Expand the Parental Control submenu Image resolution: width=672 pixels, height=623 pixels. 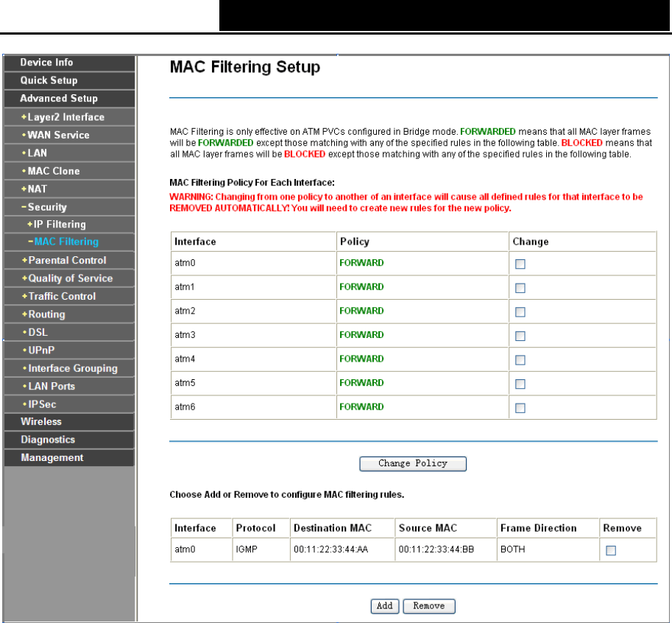pos(67,260)
